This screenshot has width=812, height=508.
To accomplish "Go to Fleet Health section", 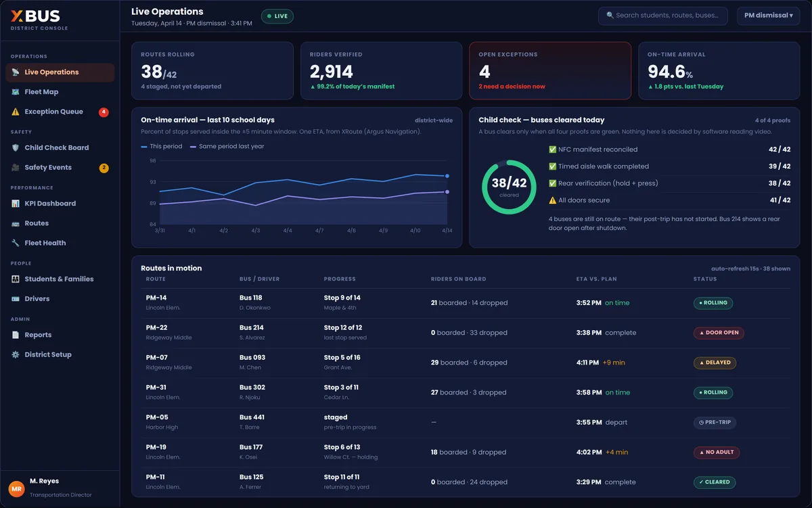I will pos(60,243).
